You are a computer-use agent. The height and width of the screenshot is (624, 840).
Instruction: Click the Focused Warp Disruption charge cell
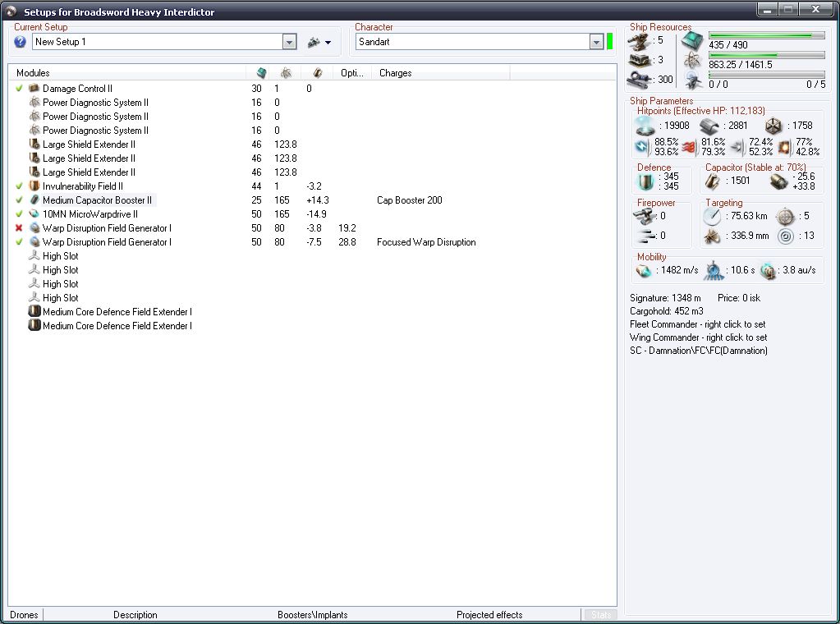pos(426,242)
